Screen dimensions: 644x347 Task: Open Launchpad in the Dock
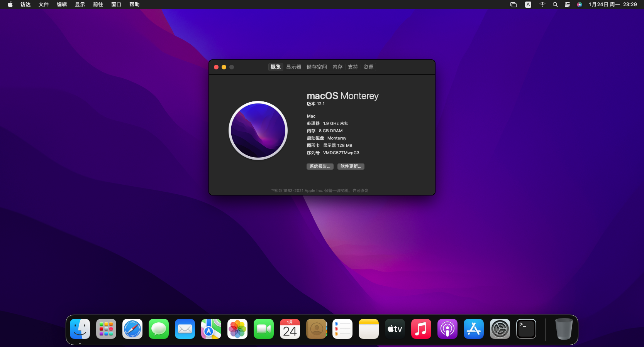coord(106,329)
